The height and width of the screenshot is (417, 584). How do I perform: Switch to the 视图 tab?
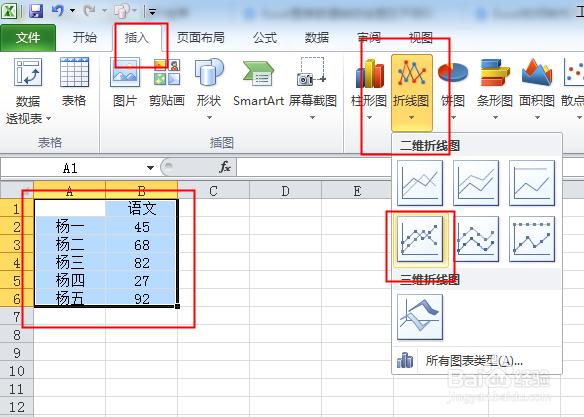[421, 38]
